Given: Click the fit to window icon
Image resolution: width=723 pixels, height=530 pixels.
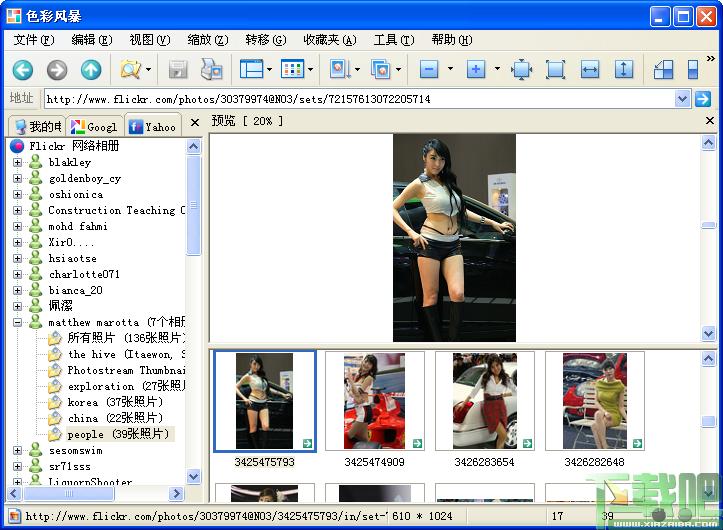Looking at the screenshot, I should tap(555, 70).
